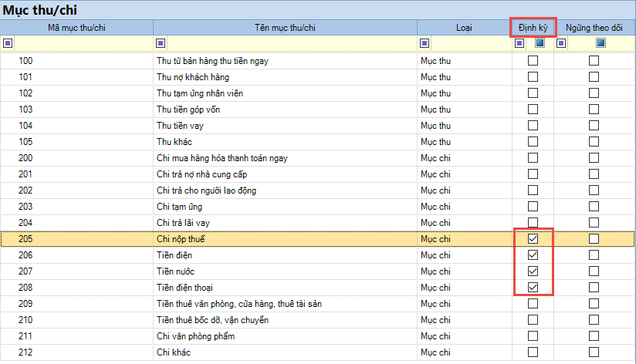Open filter operator for Tên mục thu/chi column
This screenshot has width=636, height=364.
[x=161, y=43]
